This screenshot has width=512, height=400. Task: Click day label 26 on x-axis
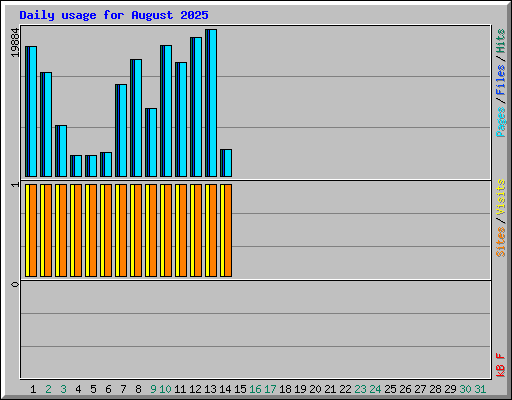coord(405,389)
